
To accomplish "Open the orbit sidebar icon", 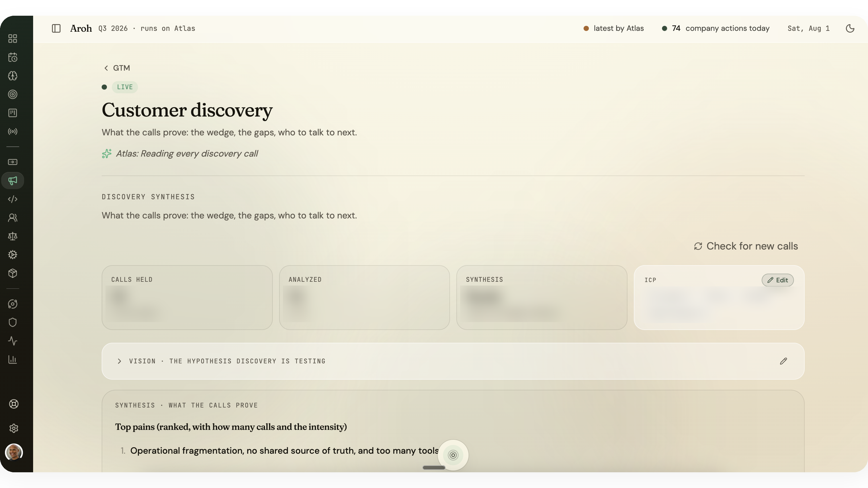I will pos(12,304).
